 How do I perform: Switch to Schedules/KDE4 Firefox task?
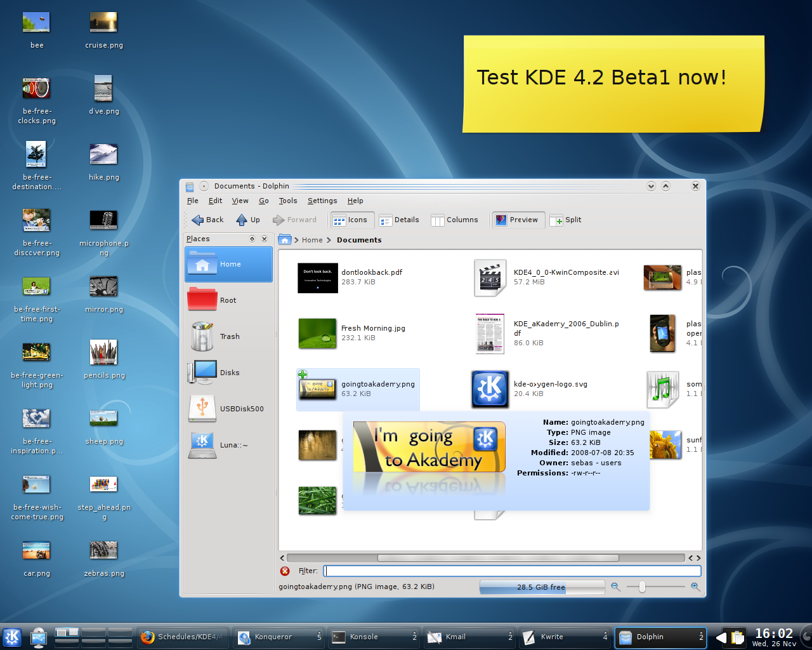coord(183,637)
